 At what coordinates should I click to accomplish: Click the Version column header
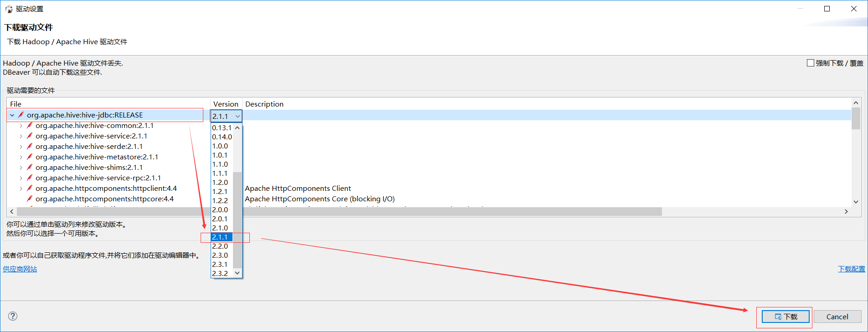tap(226, 104)
